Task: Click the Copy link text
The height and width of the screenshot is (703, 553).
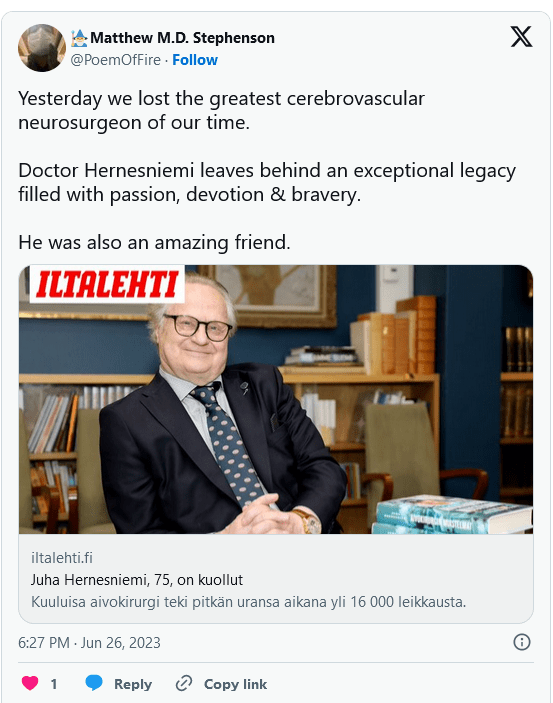Action: (235, 684)
